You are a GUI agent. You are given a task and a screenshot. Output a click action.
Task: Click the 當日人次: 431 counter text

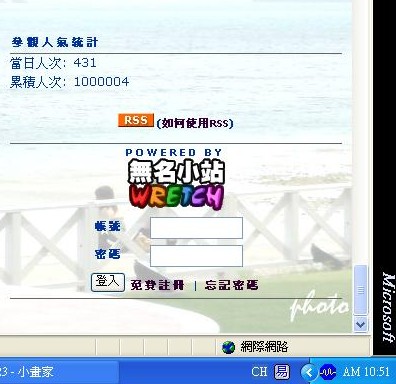tap(53, 63)
